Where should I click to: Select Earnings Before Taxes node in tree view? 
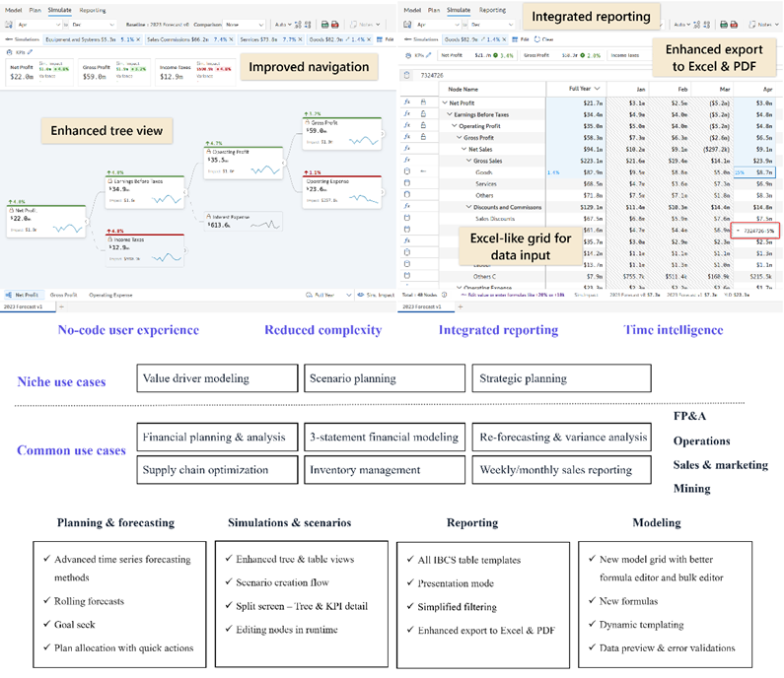pyautogui.click(x=146, y=192)
